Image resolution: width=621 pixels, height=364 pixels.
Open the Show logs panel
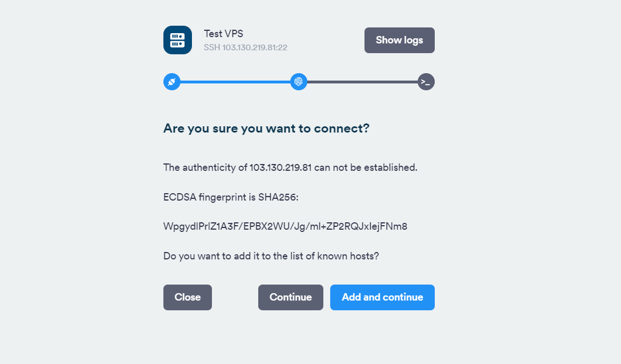[399, 40]
